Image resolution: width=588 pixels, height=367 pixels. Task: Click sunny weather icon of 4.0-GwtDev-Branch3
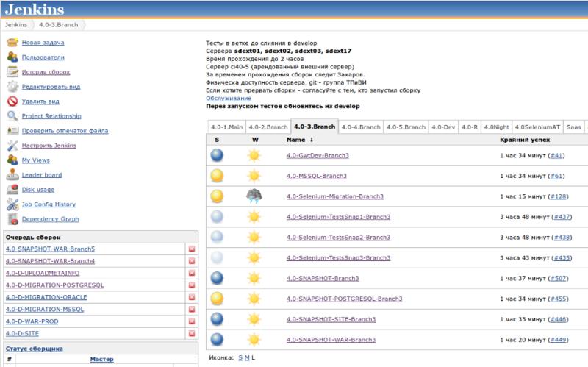[254, 155]
